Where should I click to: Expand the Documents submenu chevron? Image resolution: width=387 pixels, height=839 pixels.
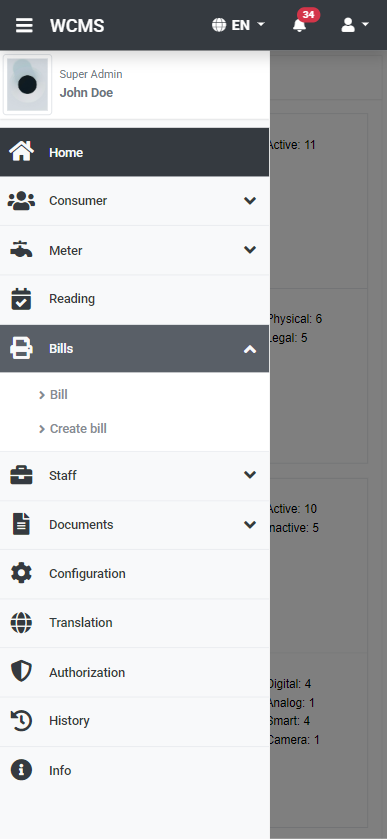[250, 524]
